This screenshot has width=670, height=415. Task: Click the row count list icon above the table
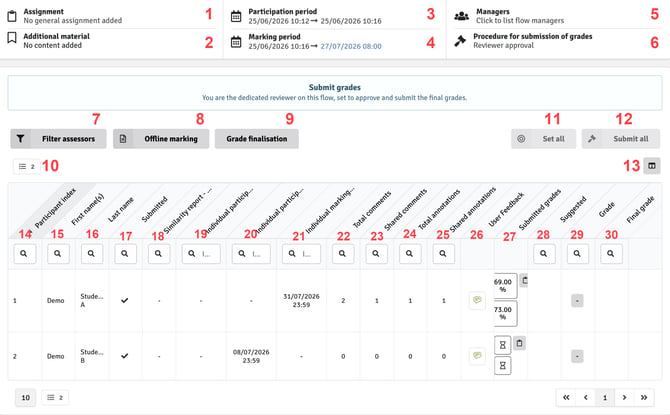(27, 166)
